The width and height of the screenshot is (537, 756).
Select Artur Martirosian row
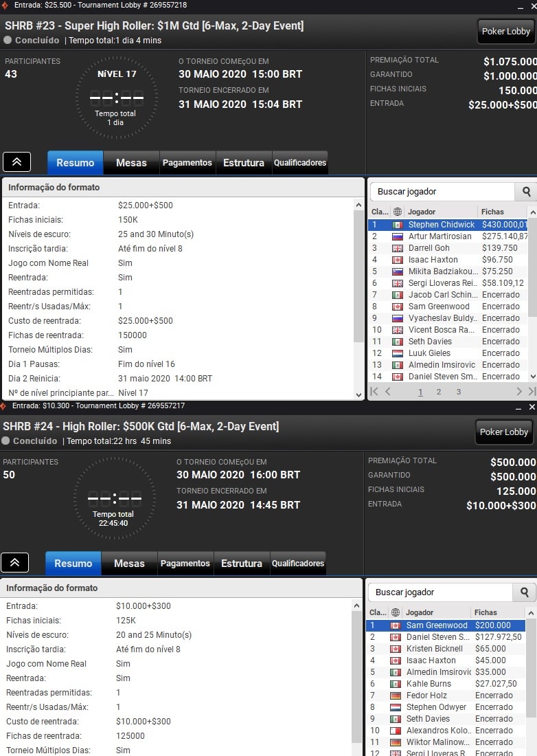coord(448,236)
